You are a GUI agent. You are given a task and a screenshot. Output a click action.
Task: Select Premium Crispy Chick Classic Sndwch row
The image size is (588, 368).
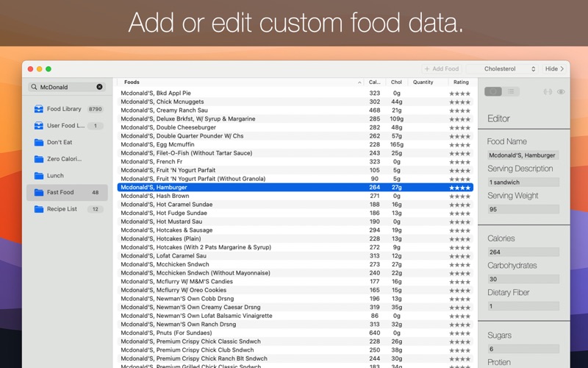click(295, 342)
